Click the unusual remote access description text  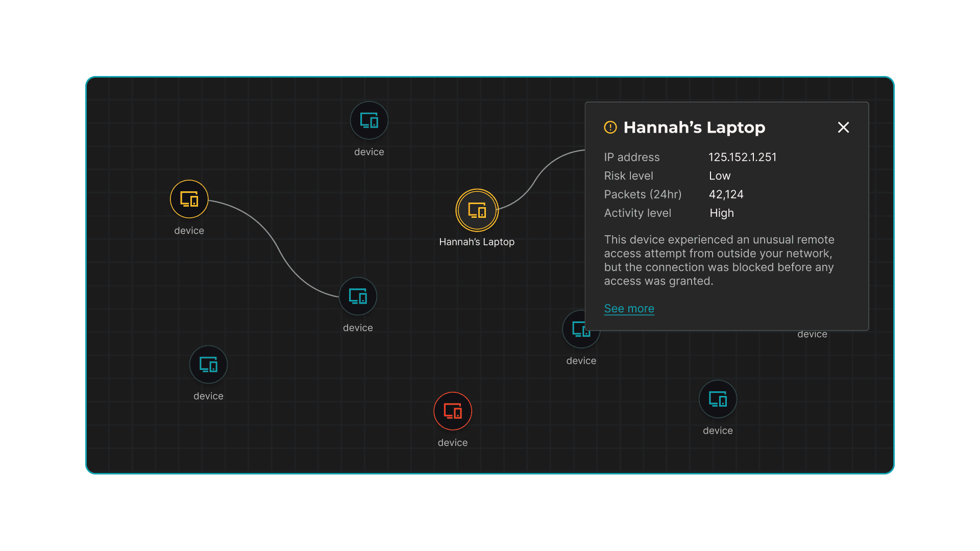(719, 260)
